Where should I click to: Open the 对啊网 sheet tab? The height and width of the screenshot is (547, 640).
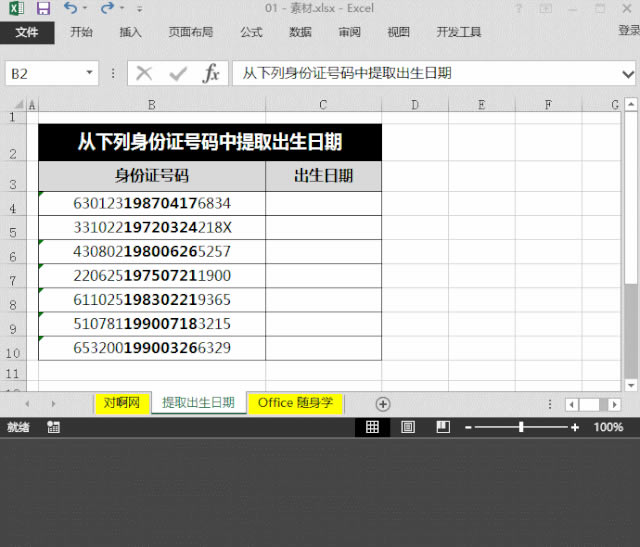pos(122,402)
